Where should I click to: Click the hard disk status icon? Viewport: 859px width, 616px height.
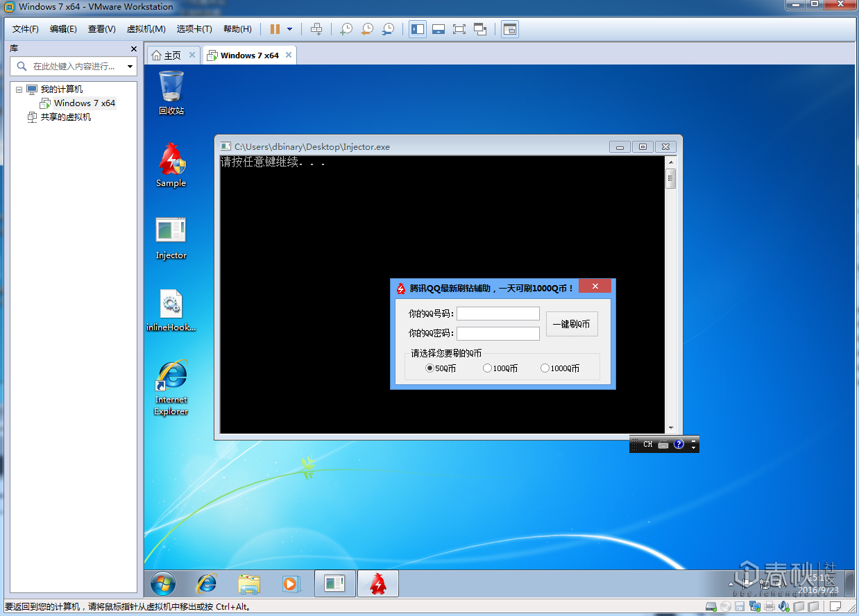(x=711, y=607)
